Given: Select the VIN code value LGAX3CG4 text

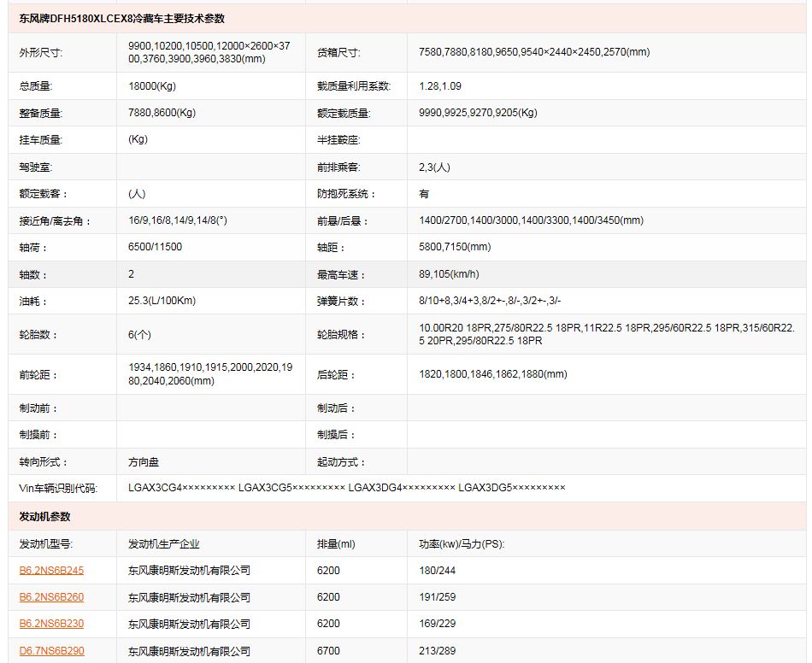Looking at the screenshot, I should [x=181, y=488].
